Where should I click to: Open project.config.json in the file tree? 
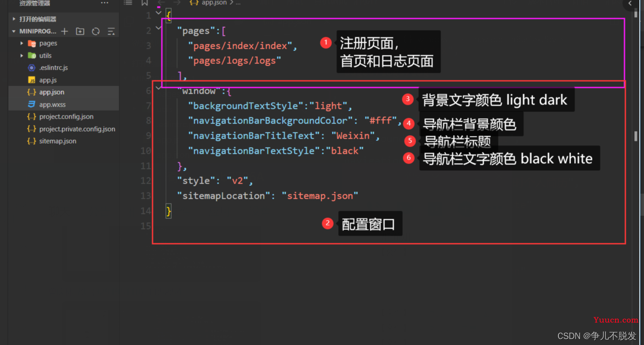click(64, 117)
